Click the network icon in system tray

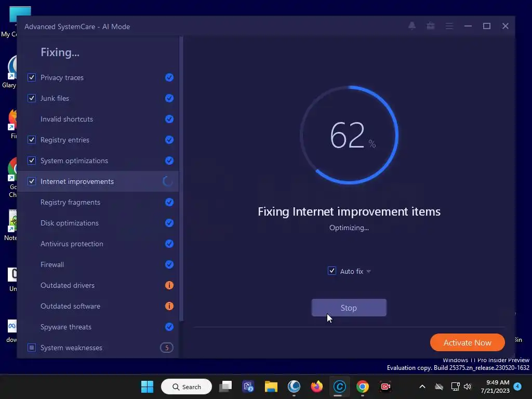[x=455, y=387]
